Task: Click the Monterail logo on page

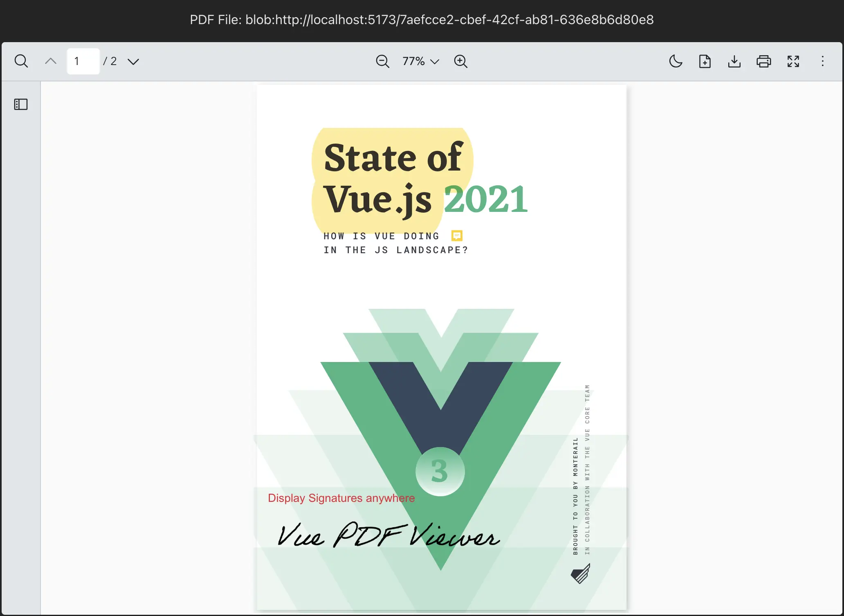Action: [x=581, y=573]
